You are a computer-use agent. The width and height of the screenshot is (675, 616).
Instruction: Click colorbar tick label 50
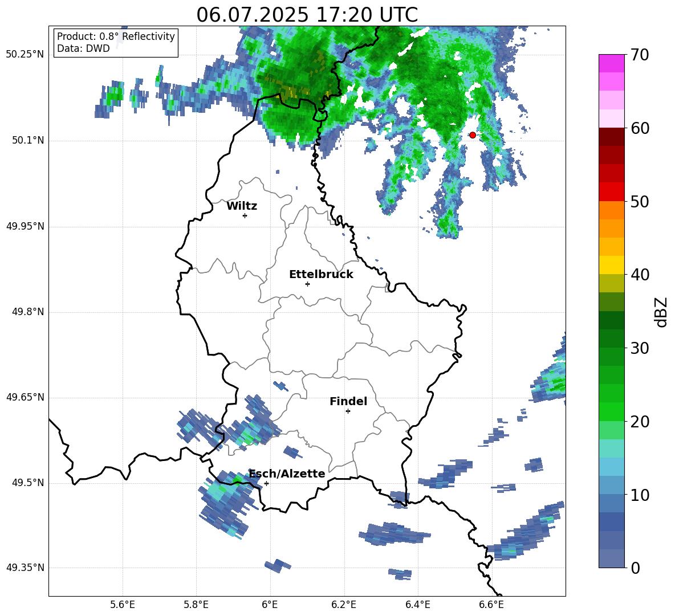(639, 202)
